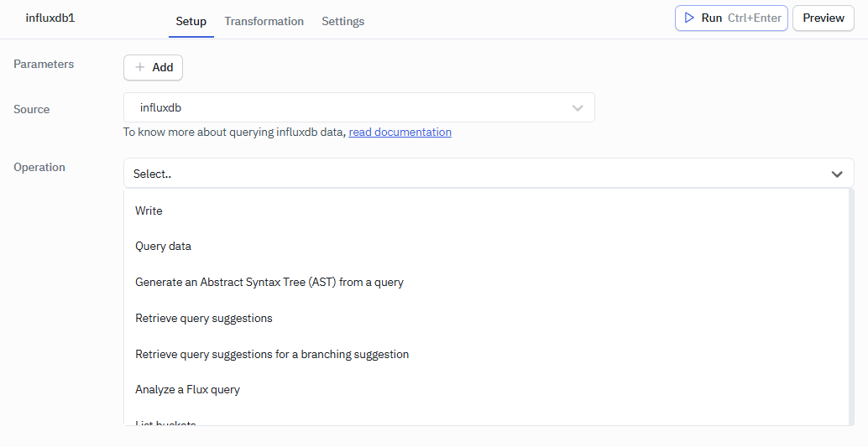Screen dimensions: 868x447
Task: Collapse the Operation dropdown chevron
Action: pyautogui.click(x=837, y=174)
